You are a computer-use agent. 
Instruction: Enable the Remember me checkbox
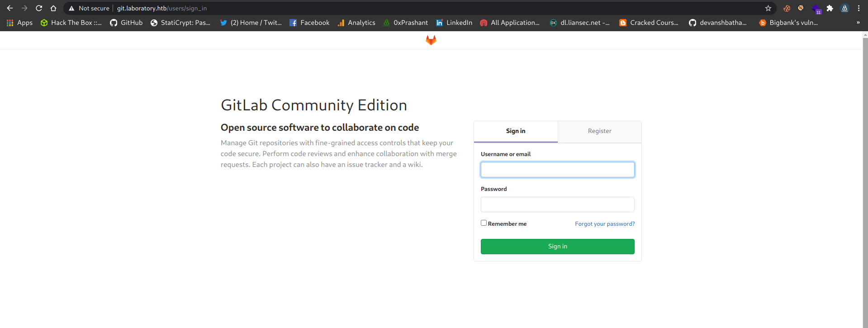click(x=484, y=223)
